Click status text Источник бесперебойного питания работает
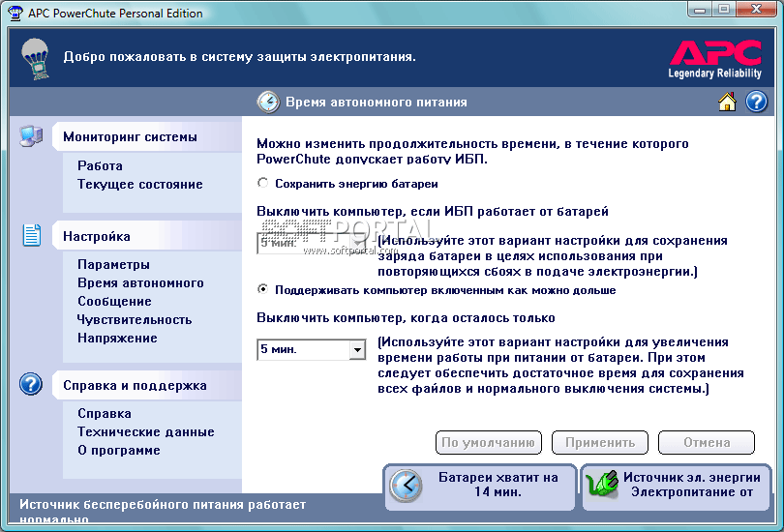This screenshot has width=784, height=532. click(x=163, y=505)
